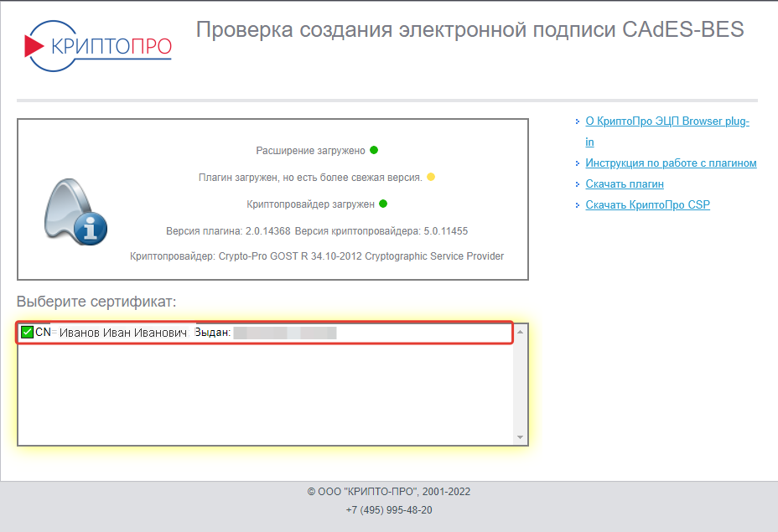Click the plugin info icon image

[75, 212]
